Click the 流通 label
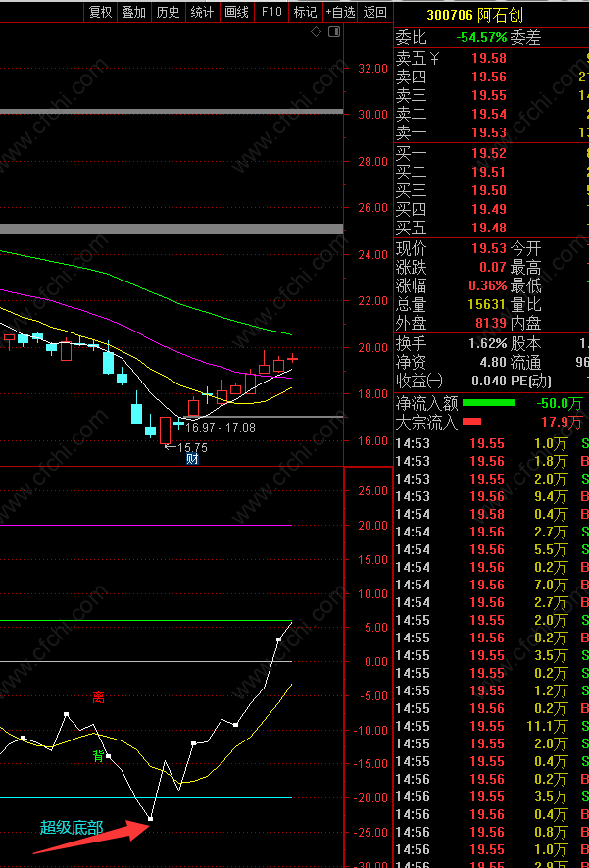 tap(525, 363)
